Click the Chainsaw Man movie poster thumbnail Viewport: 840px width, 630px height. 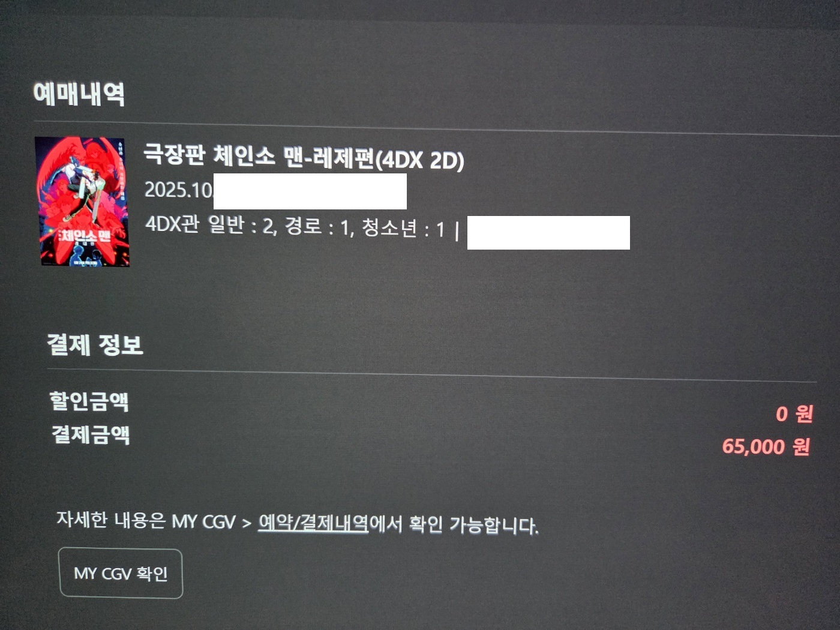(82, 201)
